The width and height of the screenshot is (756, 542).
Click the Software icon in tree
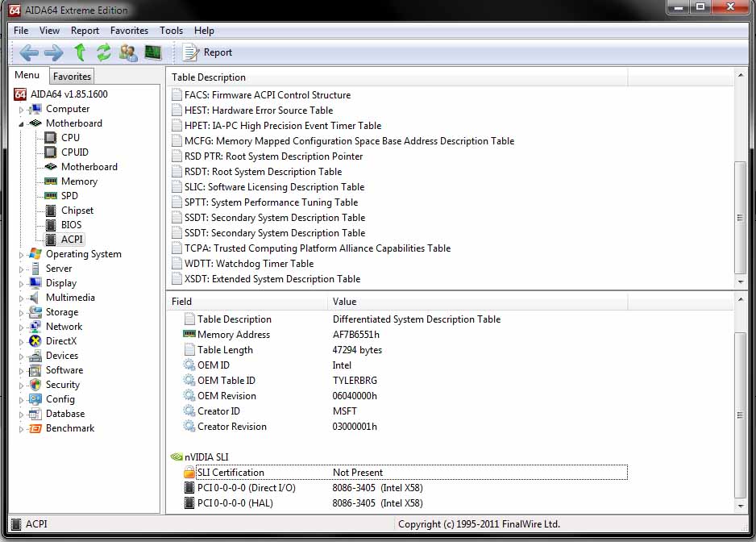pos(35,370)
